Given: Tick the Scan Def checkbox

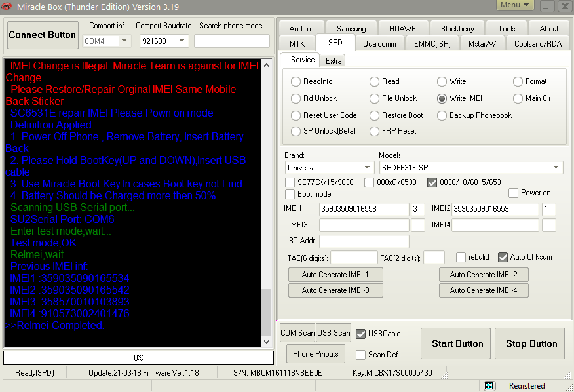Looking at the screenshot, I should (x=360, y=355).
